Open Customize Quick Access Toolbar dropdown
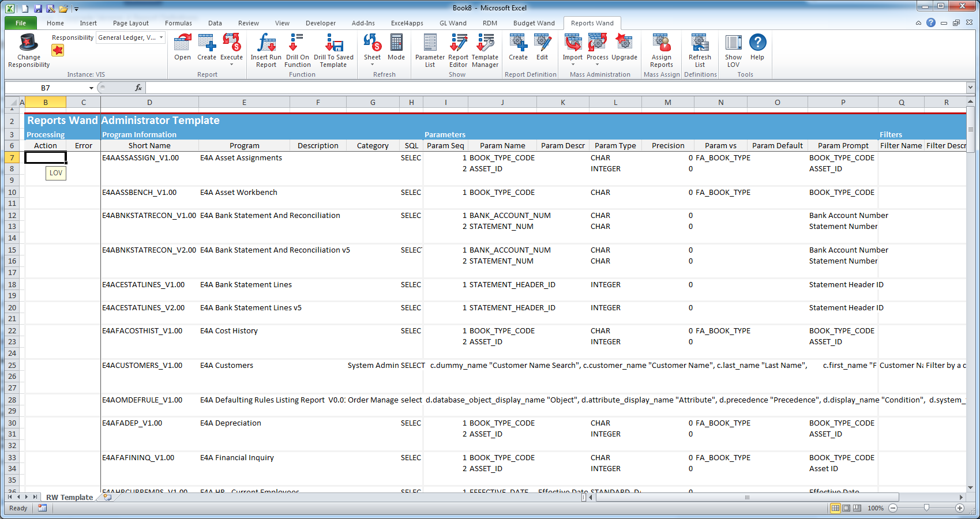980x519 pixels. point(76,9)
